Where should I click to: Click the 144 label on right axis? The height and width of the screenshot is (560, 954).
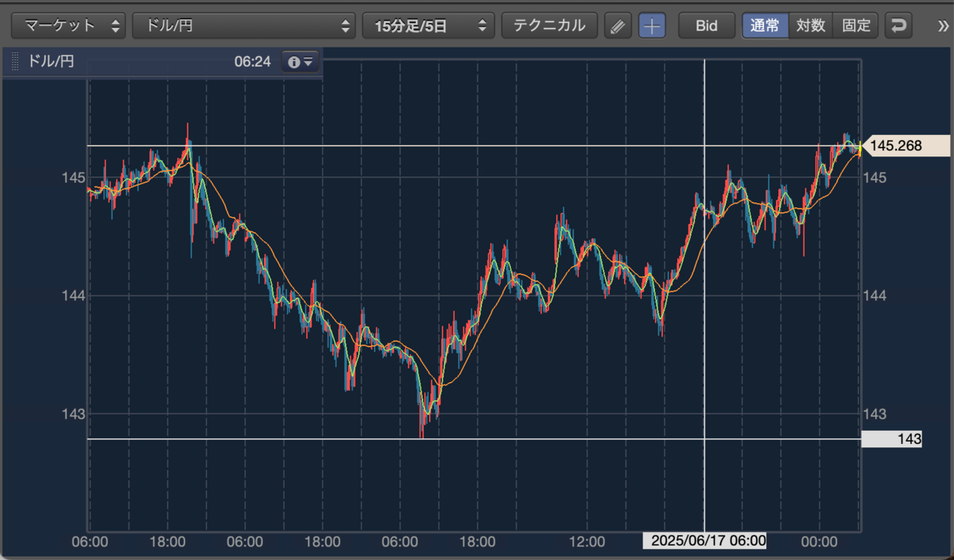click(874, 295)
